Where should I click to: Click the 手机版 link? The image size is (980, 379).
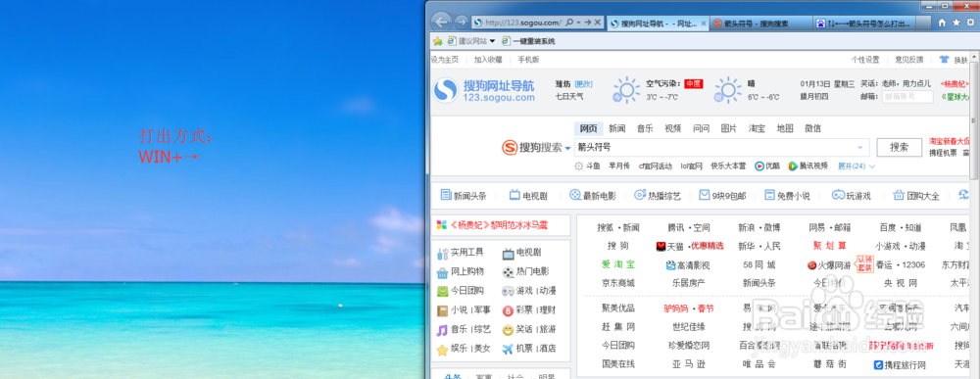pyautogui.click(x=529, y=60)
